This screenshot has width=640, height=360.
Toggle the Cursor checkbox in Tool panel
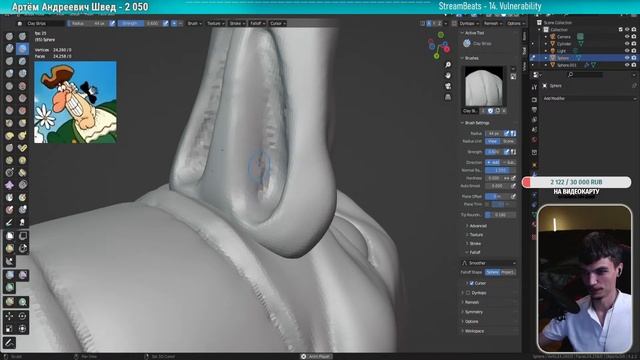click(x=471, y=283)
